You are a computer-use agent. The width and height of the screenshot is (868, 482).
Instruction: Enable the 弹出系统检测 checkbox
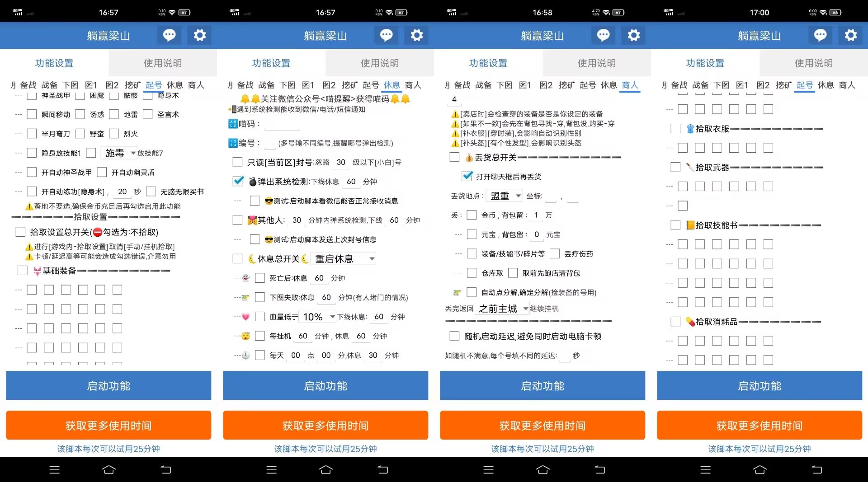(237, 181)
